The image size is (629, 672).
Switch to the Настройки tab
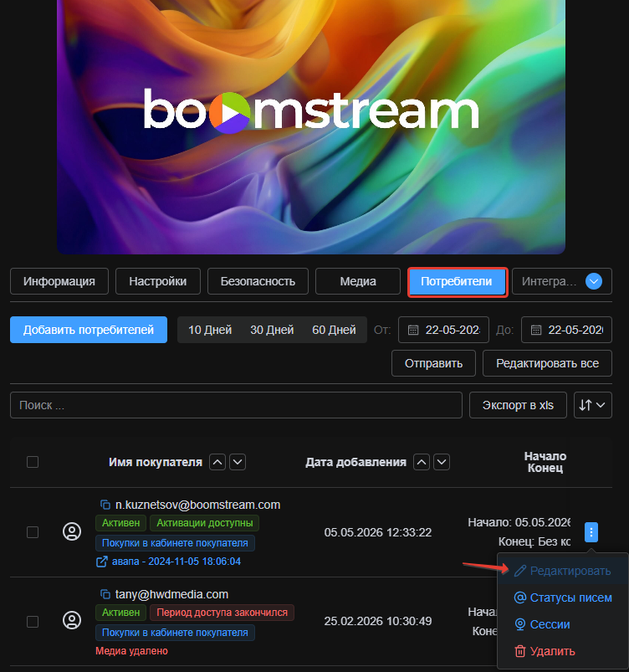158,281
